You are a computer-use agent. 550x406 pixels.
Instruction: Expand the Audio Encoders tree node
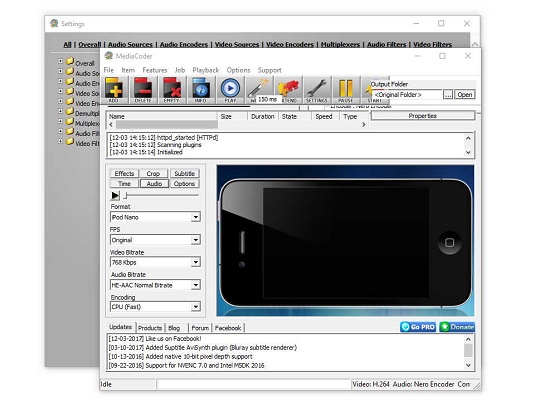pos(60,81)
